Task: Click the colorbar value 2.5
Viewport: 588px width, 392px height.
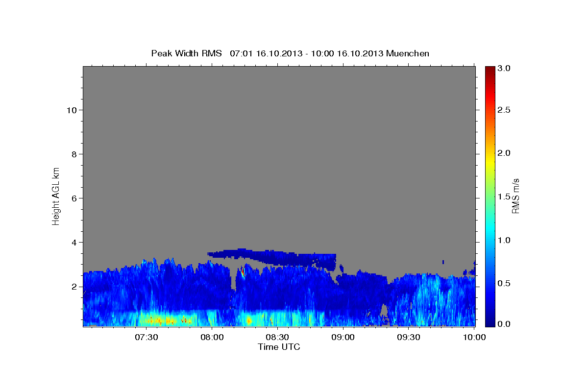Action: 505,110
